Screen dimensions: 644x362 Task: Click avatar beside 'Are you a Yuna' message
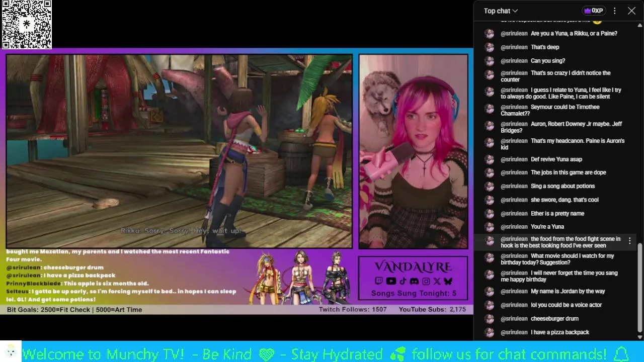pyautogui.click(x=489, y=34)
